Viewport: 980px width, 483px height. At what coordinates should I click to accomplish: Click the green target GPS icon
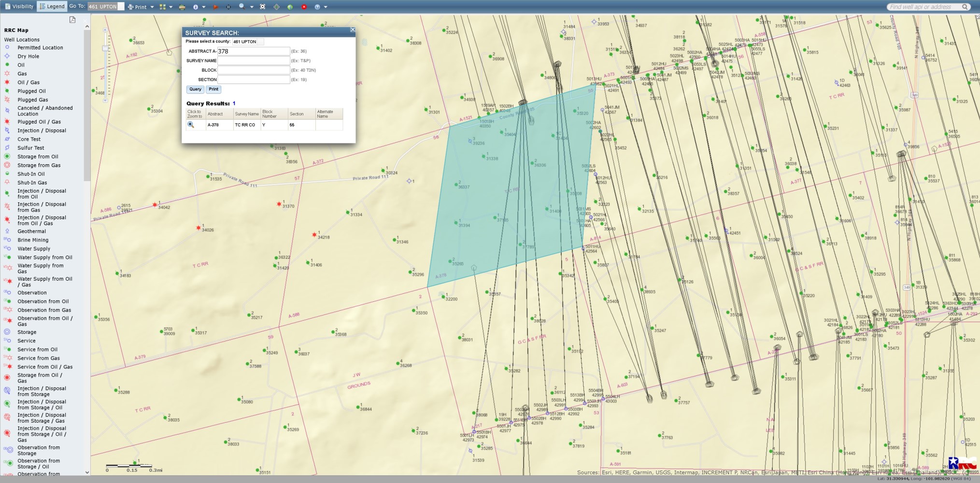click(x=277, y=7)
